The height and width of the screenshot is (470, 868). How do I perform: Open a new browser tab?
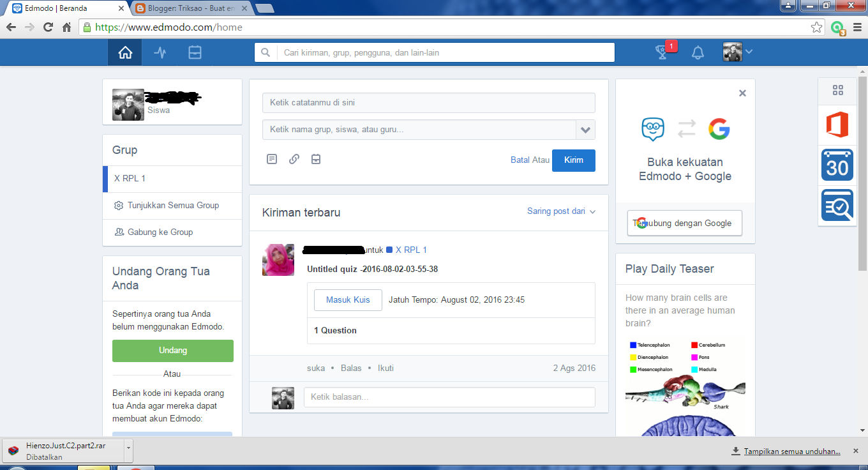pos(264,8)
